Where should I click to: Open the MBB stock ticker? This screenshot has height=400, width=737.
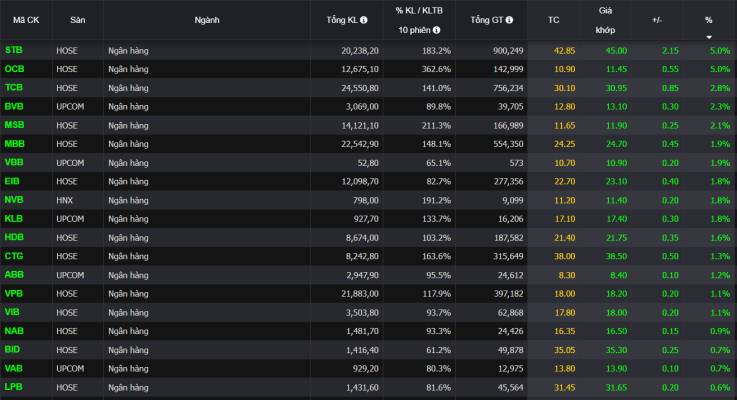(x=15, y=144)
